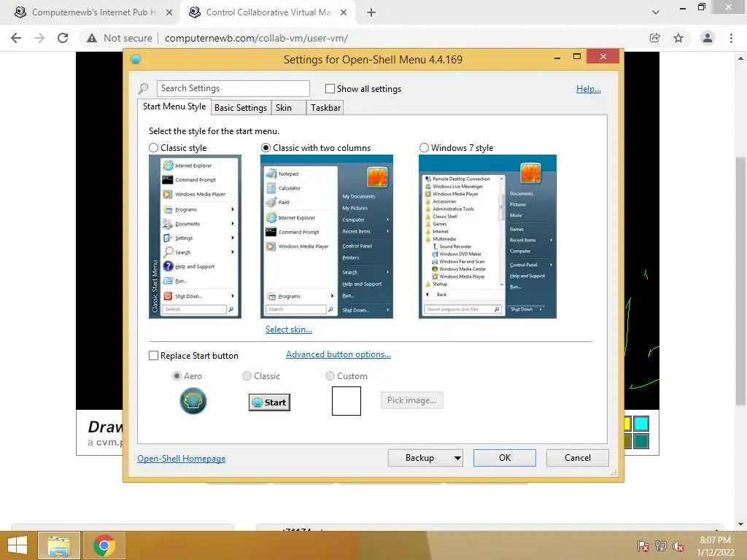Image resolution: width=747 pixels, height=560 pixels.
Task: Click the magnifier icon beside Search Settings
Action: click(x=143, y=88)
